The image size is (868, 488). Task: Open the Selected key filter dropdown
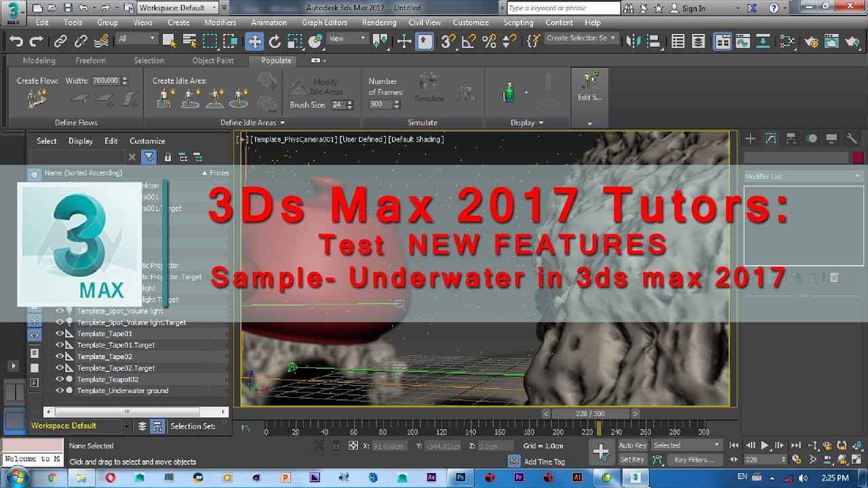point(687,445)
